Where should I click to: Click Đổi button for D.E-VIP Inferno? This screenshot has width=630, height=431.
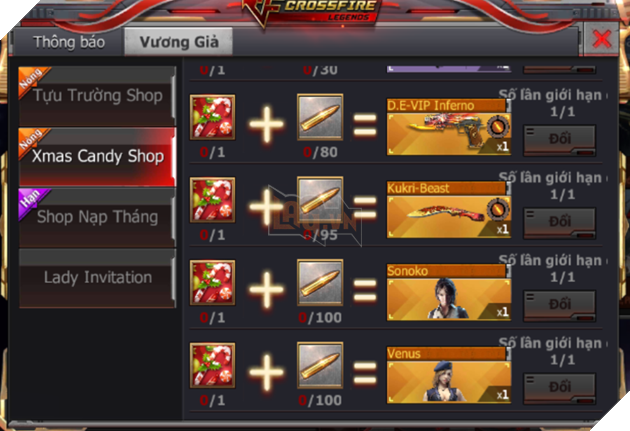(x=559, y=140)
